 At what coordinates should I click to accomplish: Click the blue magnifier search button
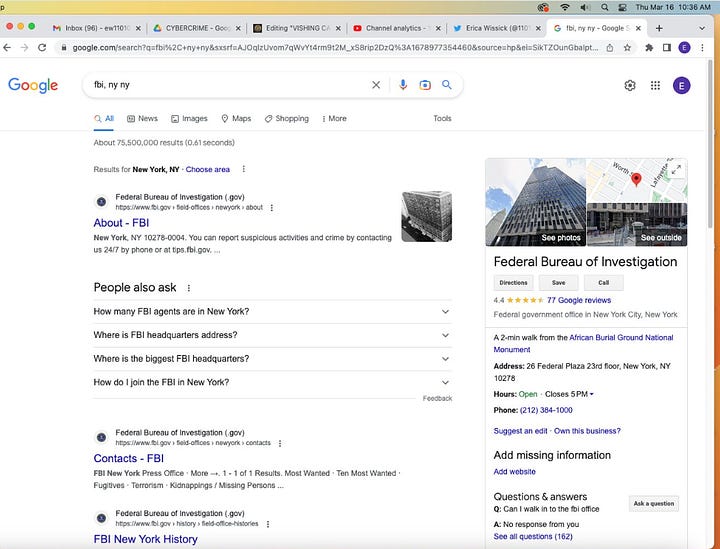446,85
